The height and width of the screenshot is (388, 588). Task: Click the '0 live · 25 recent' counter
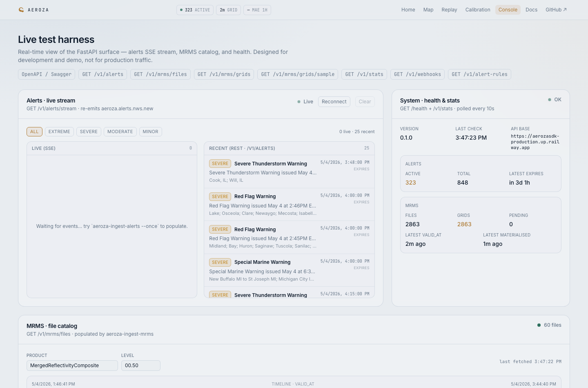click(x=357, y=132)
